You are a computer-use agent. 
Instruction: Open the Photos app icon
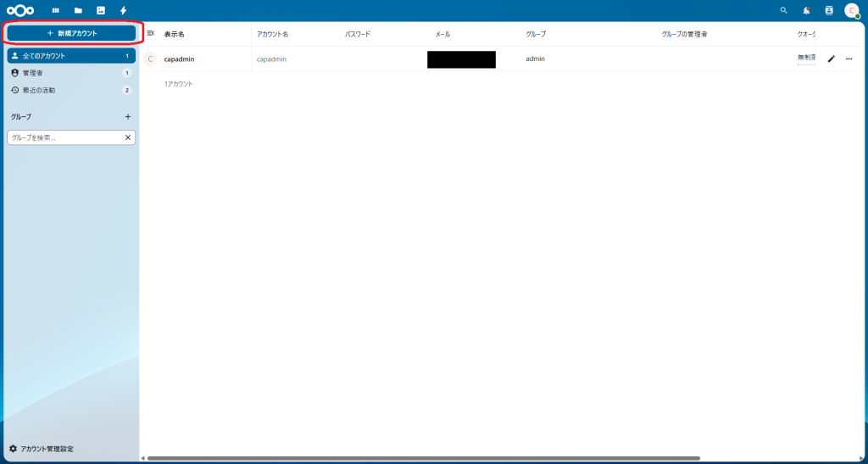[x=101, y=10]
